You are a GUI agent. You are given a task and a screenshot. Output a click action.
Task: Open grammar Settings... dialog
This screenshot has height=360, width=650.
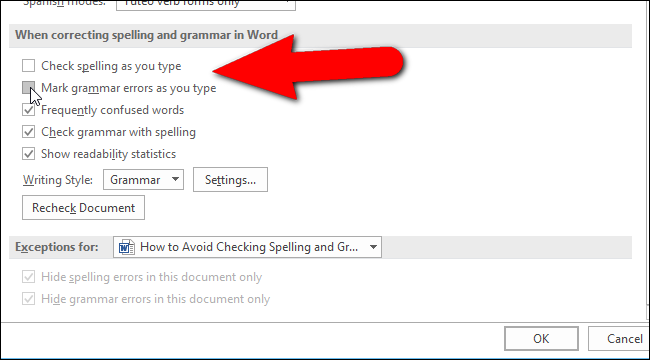coord(230,180)
